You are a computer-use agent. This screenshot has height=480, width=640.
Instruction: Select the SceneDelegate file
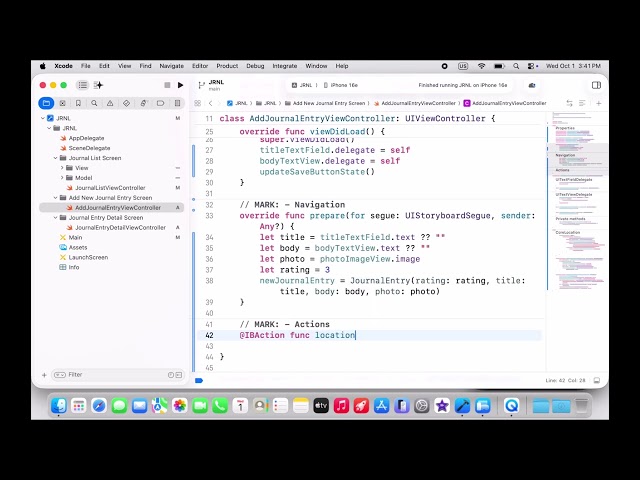(x=89, y=148)
